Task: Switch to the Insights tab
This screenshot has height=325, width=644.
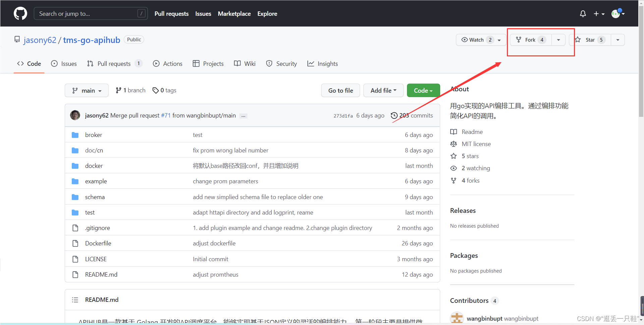Action: [x=323, y=63]
